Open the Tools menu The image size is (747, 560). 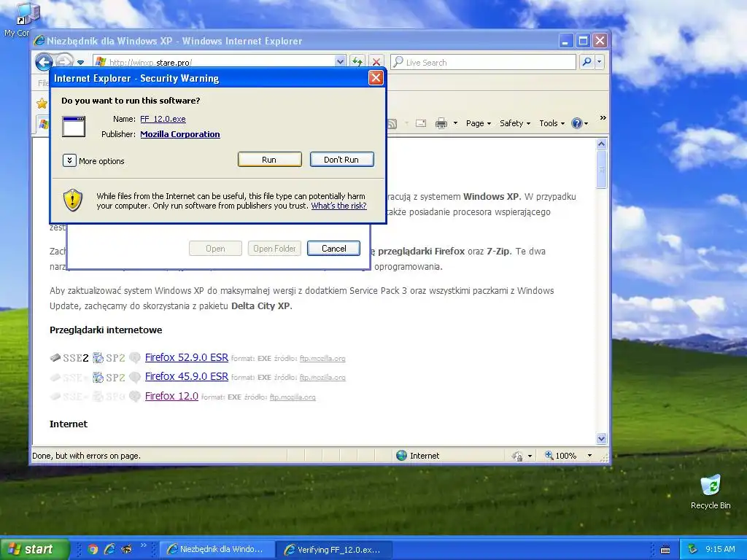[551, 123]
